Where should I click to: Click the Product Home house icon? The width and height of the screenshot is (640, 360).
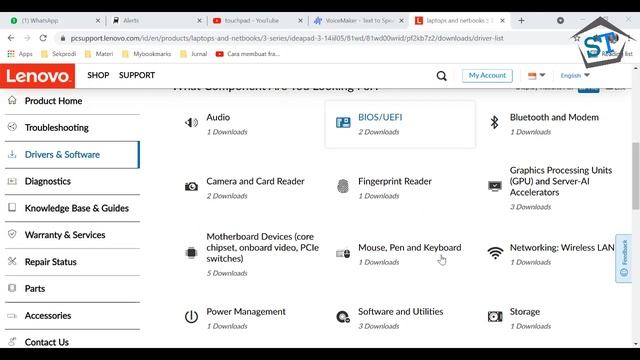click(12, 100)
